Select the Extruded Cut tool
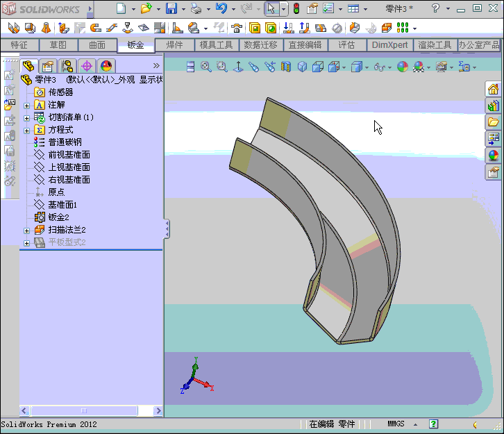This screenshot has height=434, width=504. (x=255, y=28)
